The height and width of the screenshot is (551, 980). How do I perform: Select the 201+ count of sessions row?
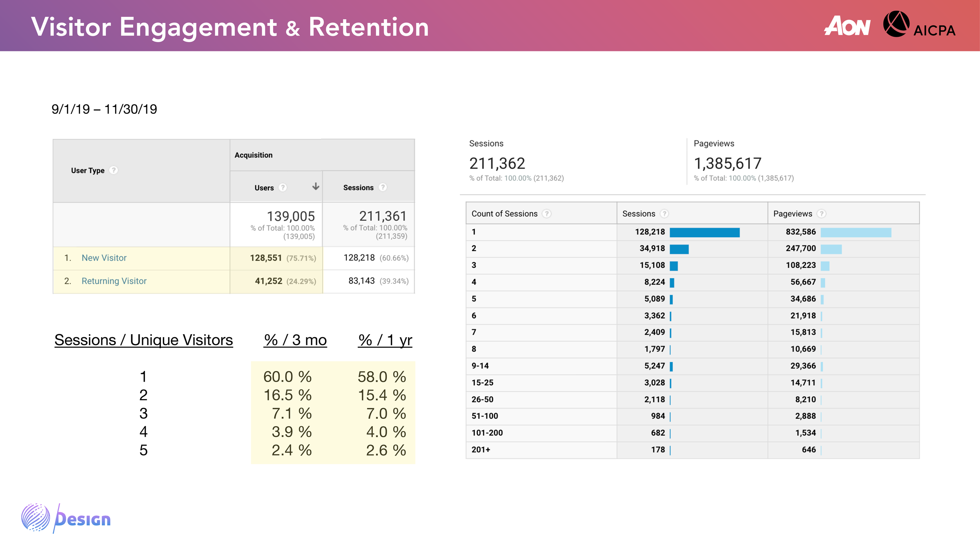tap(481, 450)
